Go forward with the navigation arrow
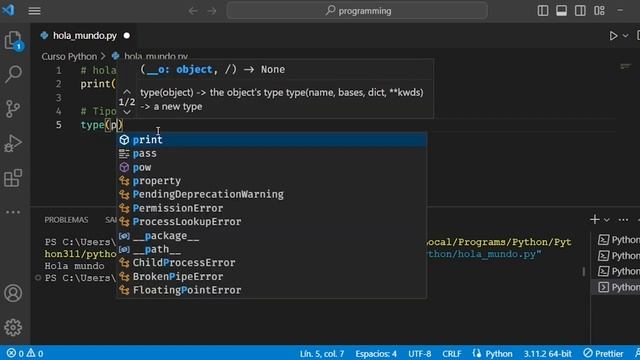 pyautogui.click(x=211, y=11)
